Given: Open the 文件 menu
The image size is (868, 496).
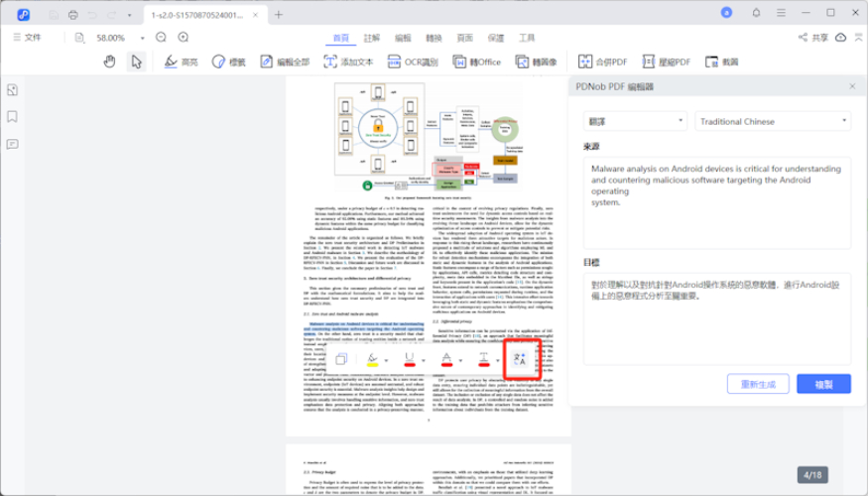Looking at the screenshot, I should (27, 38).
